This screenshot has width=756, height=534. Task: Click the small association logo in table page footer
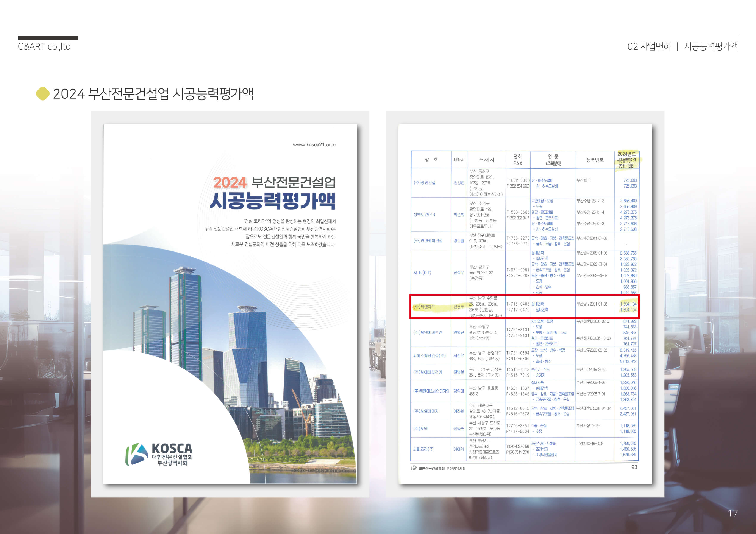click(x=414, y=468)
